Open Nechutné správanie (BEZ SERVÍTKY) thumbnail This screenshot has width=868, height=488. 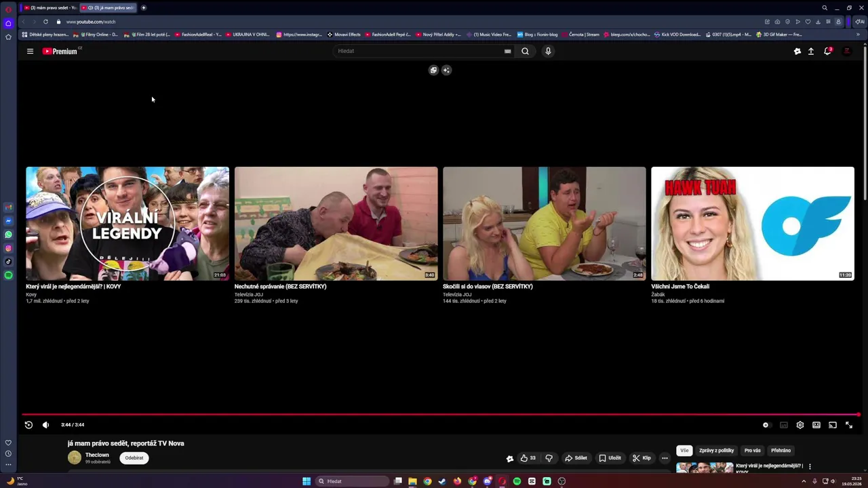click(x=336, y=223)
